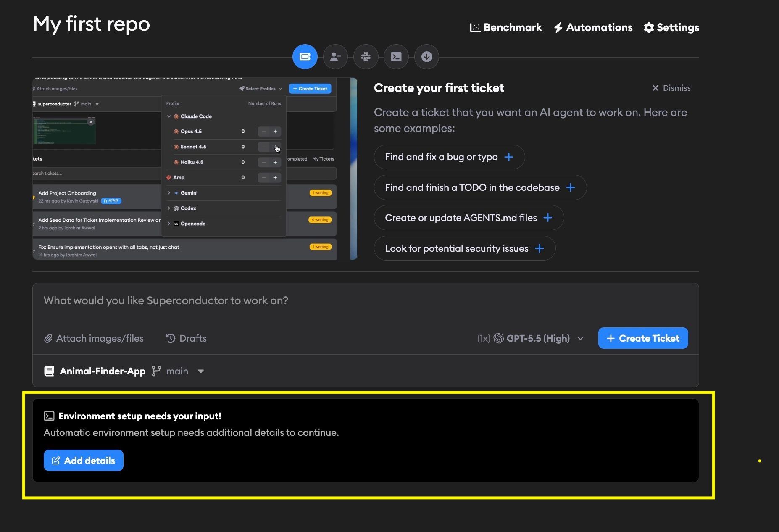Click the Automations lightning bolt icon
Image resolution: width=779 pixels, height=532 pixels.
pyautogui.click(x=558, y=28)
